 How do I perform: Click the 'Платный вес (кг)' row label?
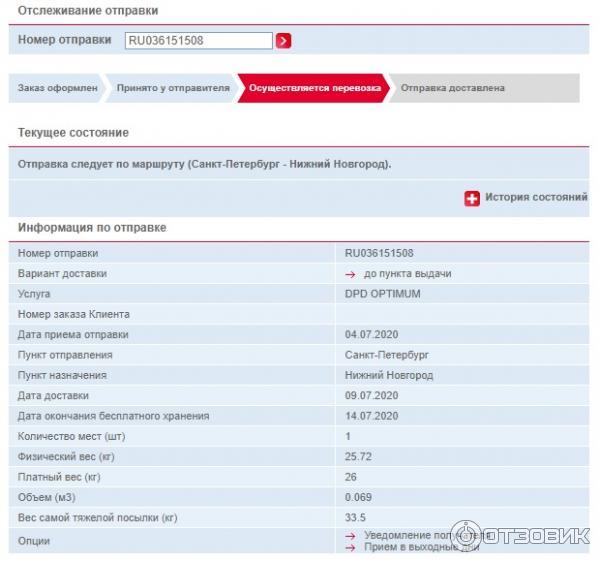click(59, 477)
